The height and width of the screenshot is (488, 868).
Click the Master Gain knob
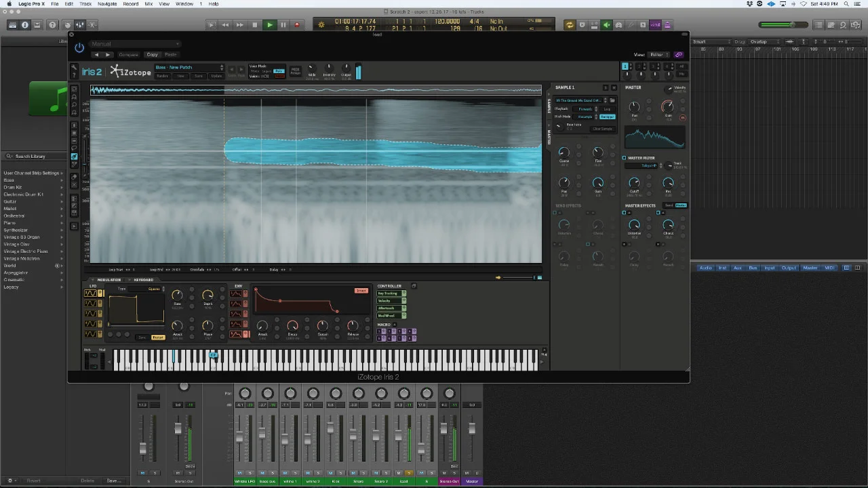point(668,106)
